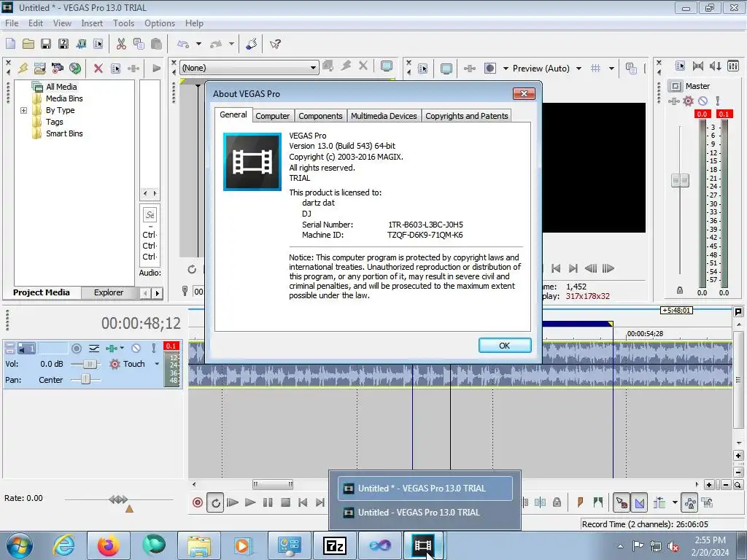Open the Auto Ripple dropdown arrow
This screenshot has width=747, height=560.
[675, 502]
